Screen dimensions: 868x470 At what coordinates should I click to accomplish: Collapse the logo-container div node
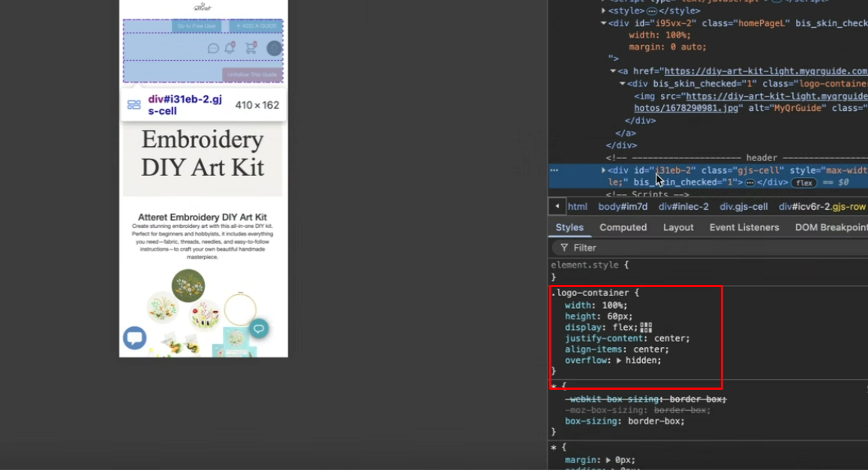[622, 83]
